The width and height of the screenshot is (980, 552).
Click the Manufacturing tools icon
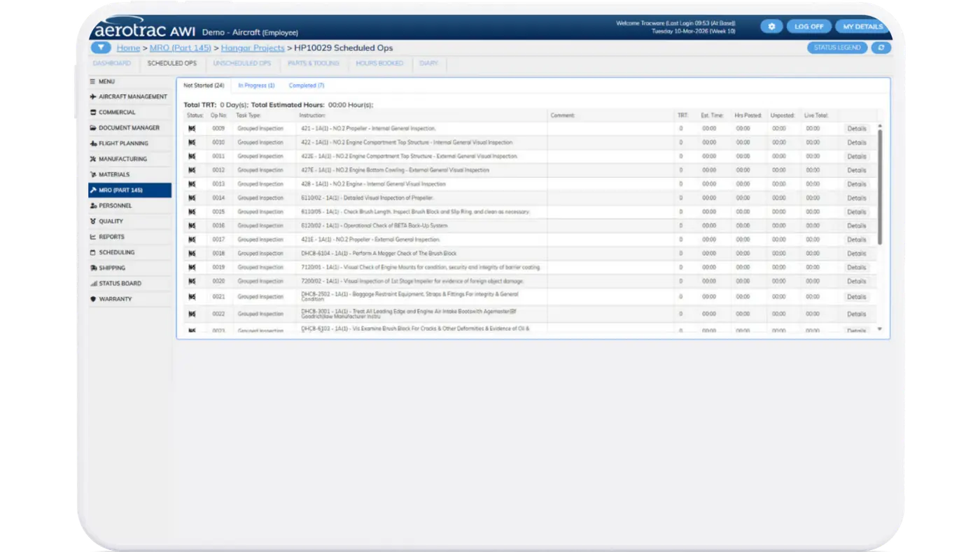[93, 159]
